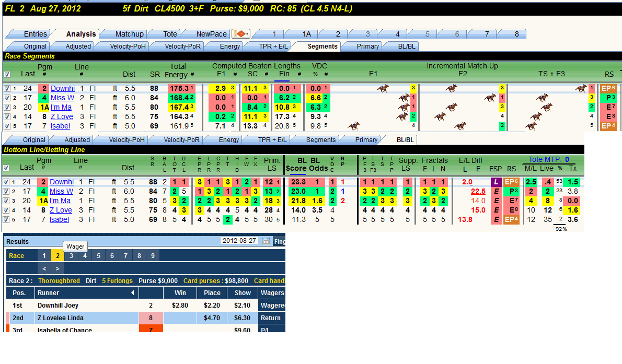This screenshot has width=622, height=364.
Task: Sort by the BL Score column header
Action: point(295,165)
